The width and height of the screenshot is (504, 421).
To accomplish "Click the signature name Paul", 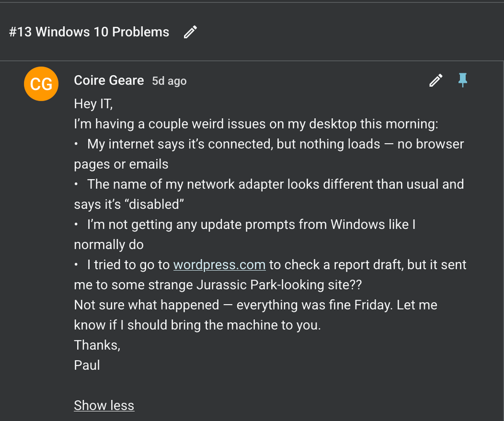I will (x=87, y=365).
